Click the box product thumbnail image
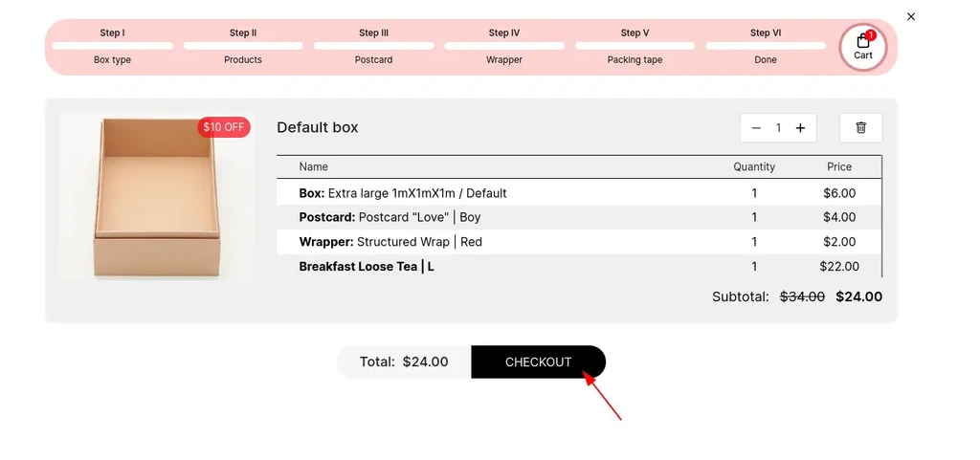The image size is (980, 460). [157, 197]
